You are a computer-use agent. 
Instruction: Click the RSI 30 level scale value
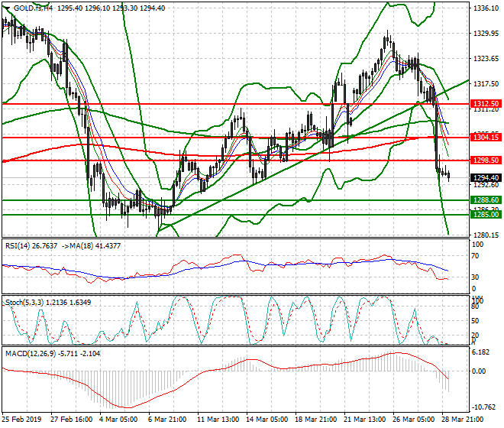476,277
